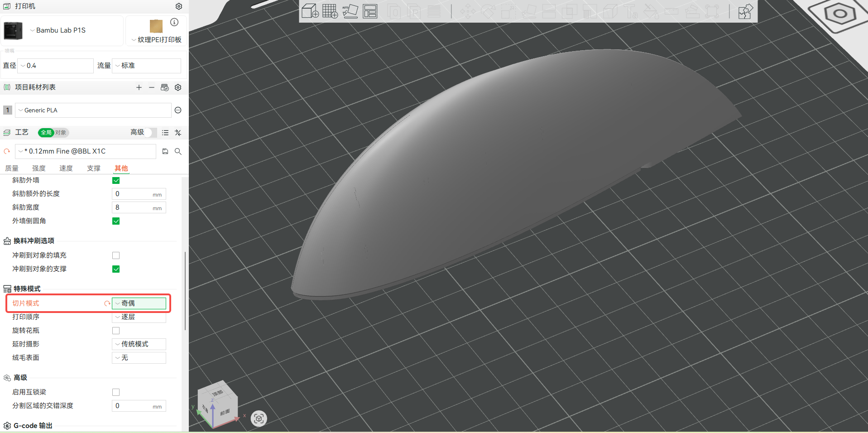The width and height of the screenshot is (868, 433).
Task: Click the compare presets icon
Action: [178, 133]
